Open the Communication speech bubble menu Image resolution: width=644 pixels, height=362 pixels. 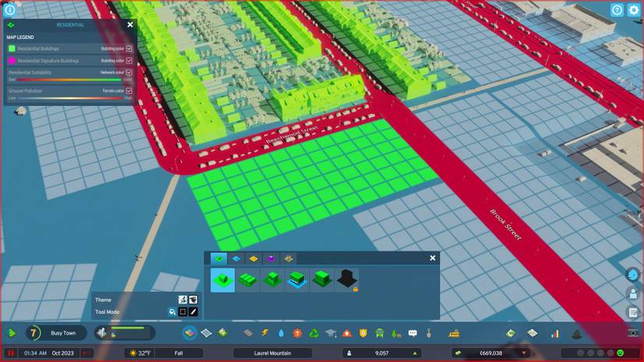pyautogui.click(x=413, y=333)
